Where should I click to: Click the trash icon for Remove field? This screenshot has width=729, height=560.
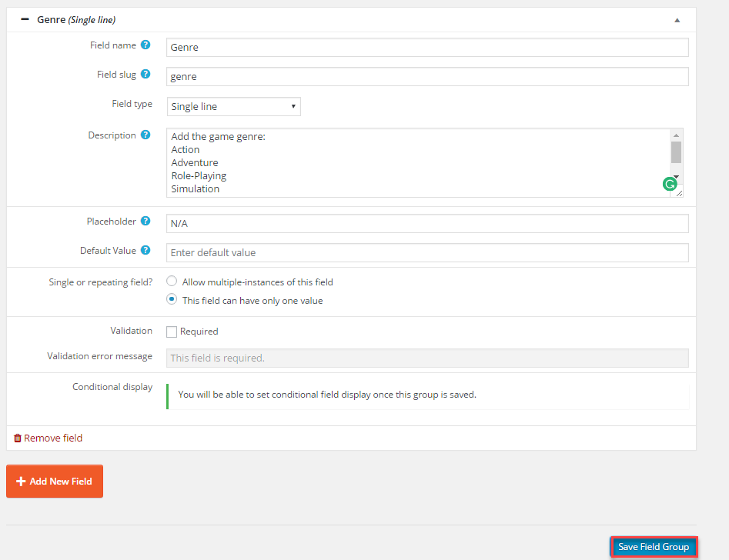[x=18, y=438]
